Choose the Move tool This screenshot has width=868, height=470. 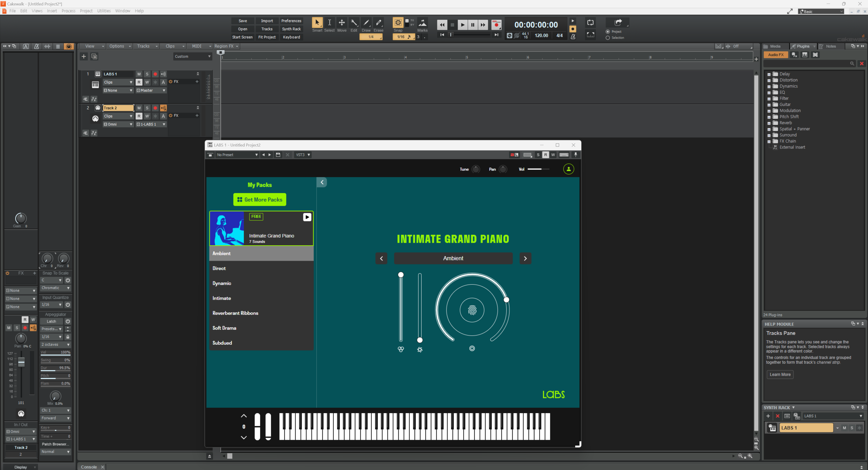click(x=342, y=23)
